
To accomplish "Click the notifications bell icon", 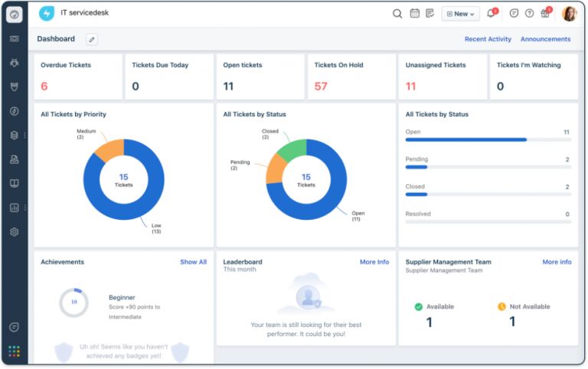I will [x=491, y=14].
